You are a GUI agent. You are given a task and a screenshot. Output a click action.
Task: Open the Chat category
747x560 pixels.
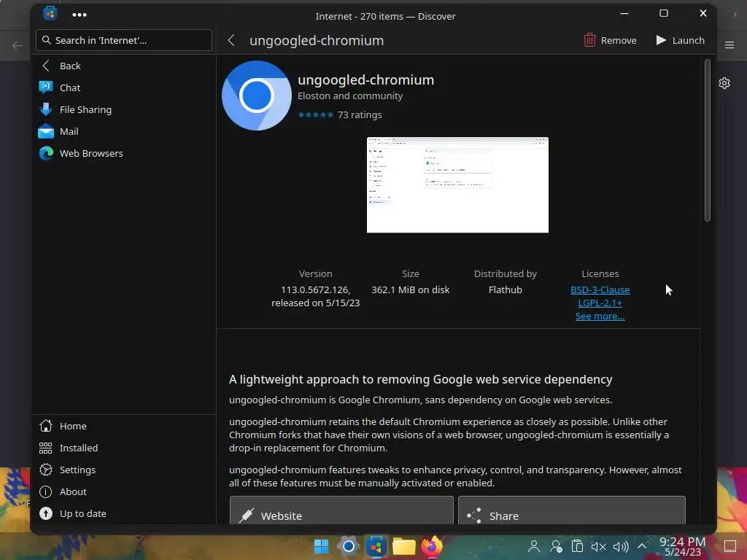(124, 87)
